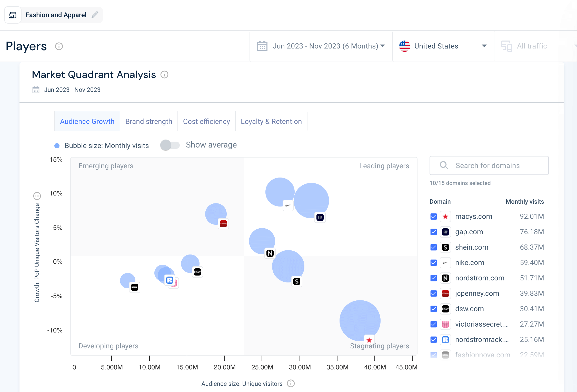Uncheck the nike.com checkbox
577x392 pixels.
pos(434,263)
